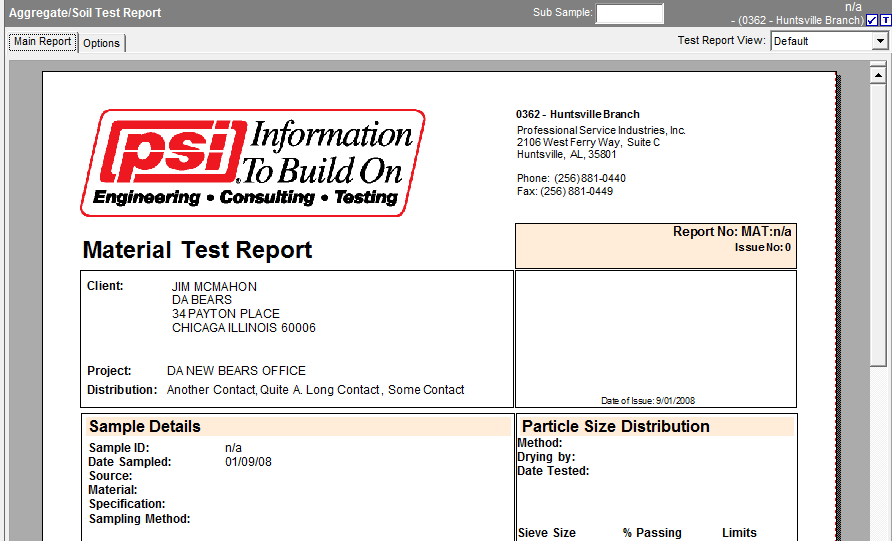Click the Material Test Report heading
The height and width of the screenshot is (541, 892).
point(197,250)
